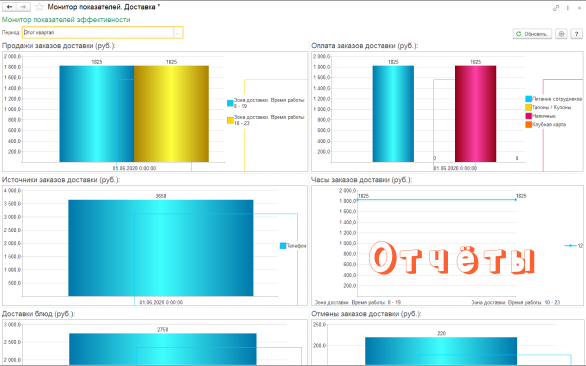Add page to favorites with star icon
This screenshot has height=366, width=586.
(x=39, y=7)
